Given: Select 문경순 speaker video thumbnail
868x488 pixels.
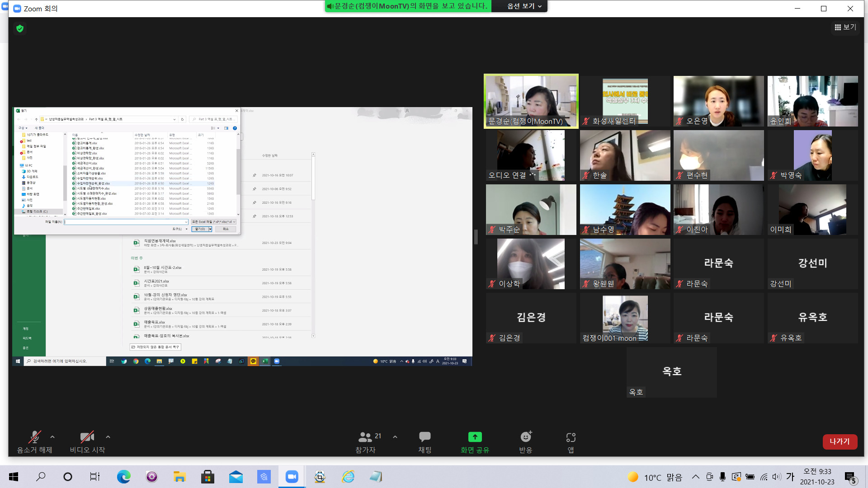Looking at the screenshot, I should tap(531, 101).
